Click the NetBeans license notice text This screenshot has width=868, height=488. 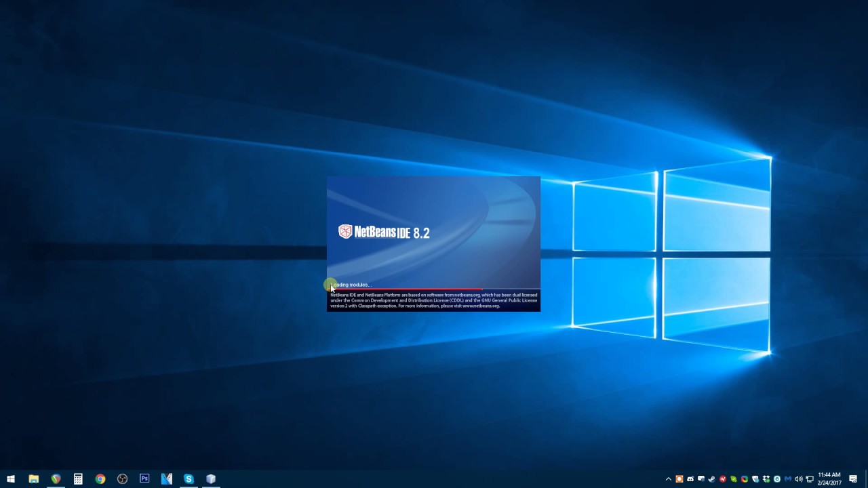434,300
